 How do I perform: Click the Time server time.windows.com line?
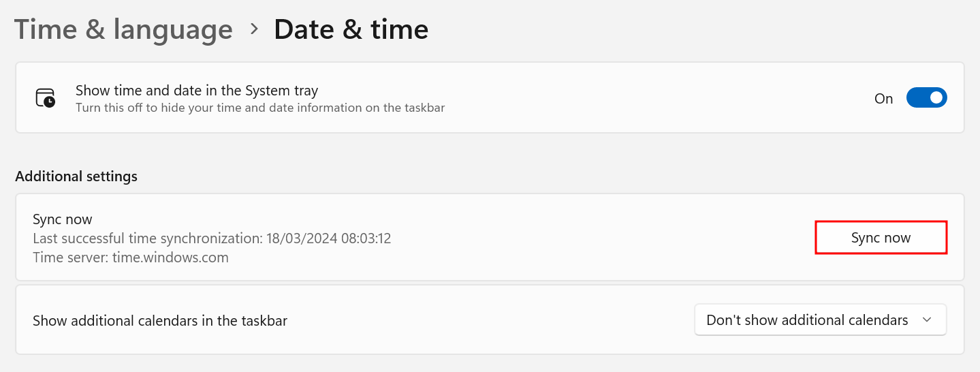[x=131, y=258]
